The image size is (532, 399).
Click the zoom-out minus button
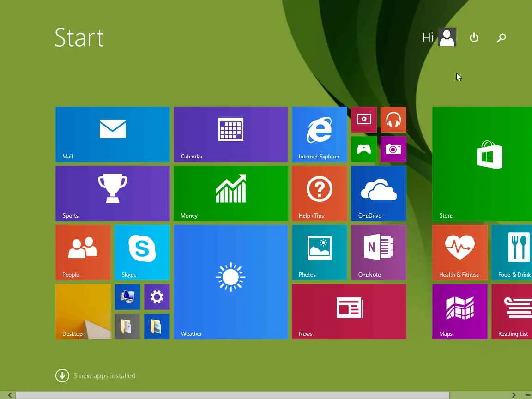pyautogui.click(x=527, y=395)
